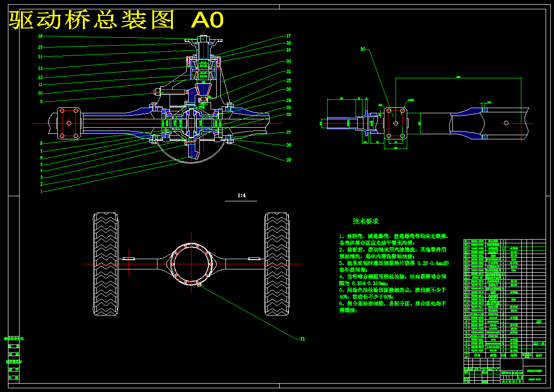Click the 备注 header in the parts list
554x392 pixels.
click(x=539, y=355)
